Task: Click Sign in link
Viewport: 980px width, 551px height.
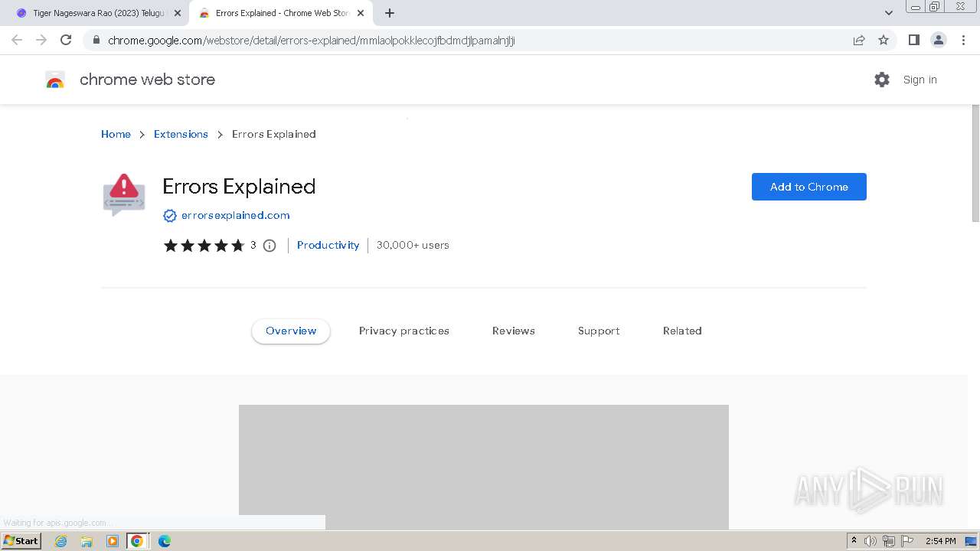Action: [920, 80]
